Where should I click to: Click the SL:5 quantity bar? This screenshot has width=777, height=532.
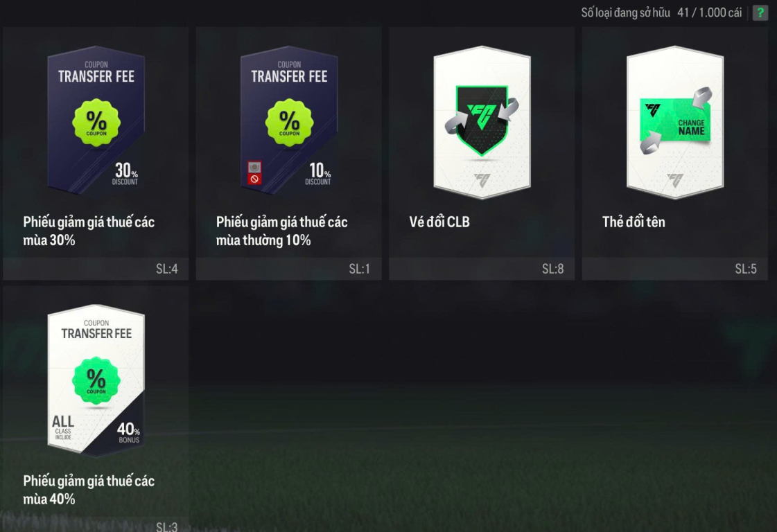coord(674,269)
